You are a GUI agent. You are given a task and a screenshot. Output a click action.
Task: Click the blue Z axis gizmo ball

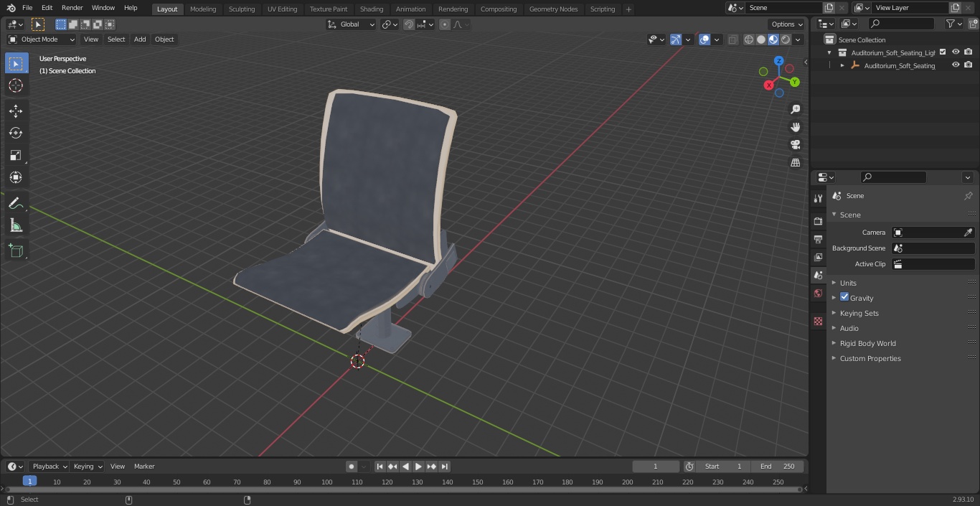tap(779, 61)
